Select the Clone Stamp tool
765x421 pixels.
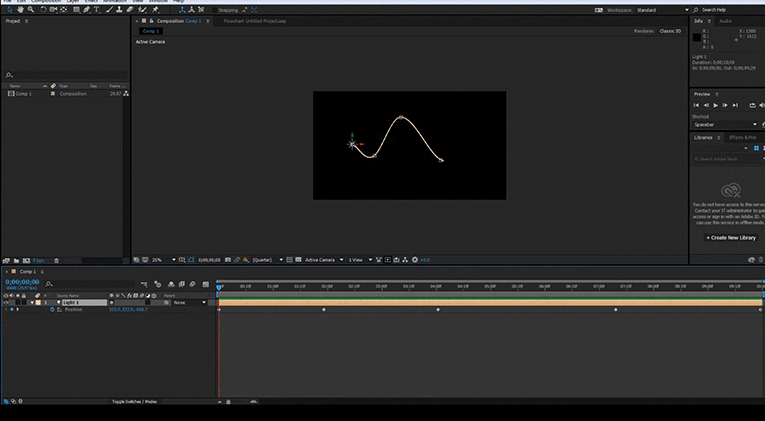[120, 10]
